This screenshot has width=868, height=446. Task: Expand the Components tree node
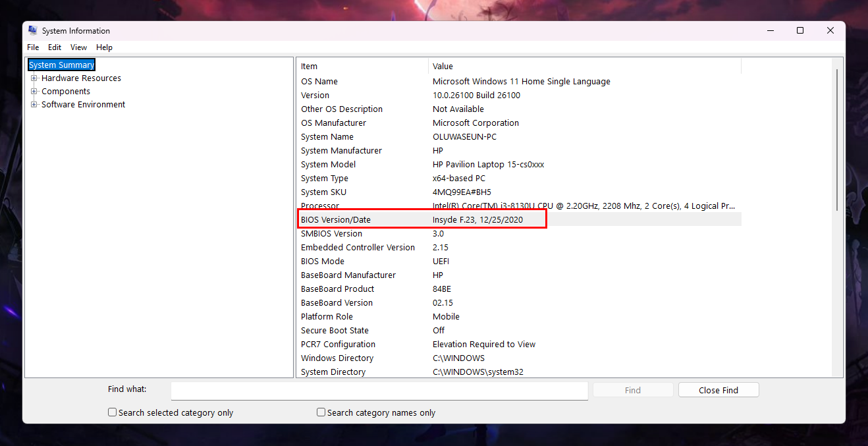[34, 91]
